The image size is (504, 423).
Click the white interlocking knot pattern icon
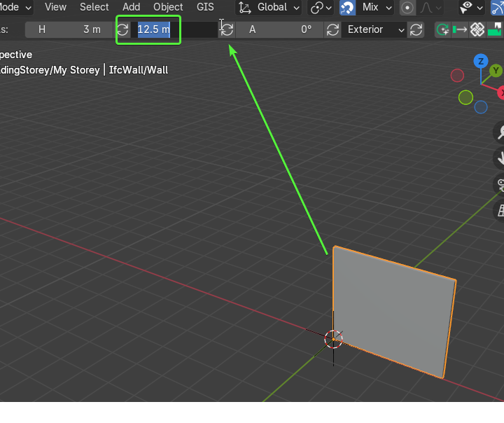(477, 30)
